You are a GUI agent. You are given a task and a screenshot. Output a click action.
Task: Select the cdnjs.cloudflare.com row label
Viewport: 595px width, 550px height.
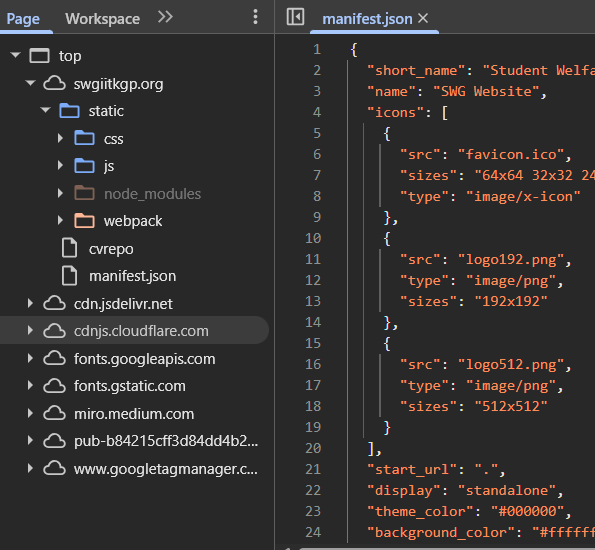[x=141, y=331]
